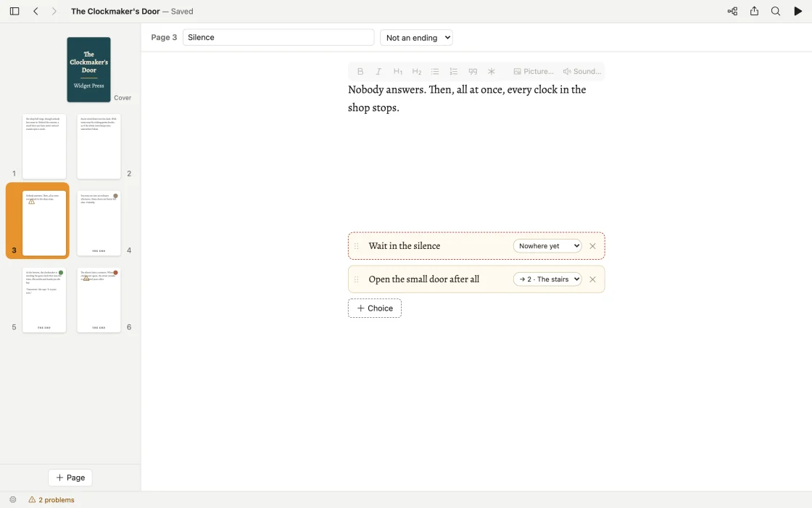Select the Cover thumbnail
812x508 pixels.
pyautogui.click(x=88, y=70)
